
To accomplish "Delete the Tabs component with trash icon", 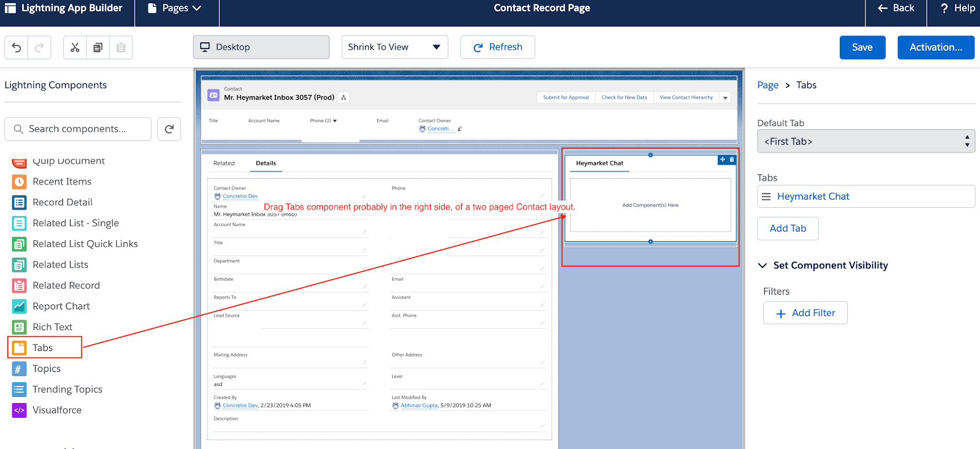I will click(x=731, y=159).
